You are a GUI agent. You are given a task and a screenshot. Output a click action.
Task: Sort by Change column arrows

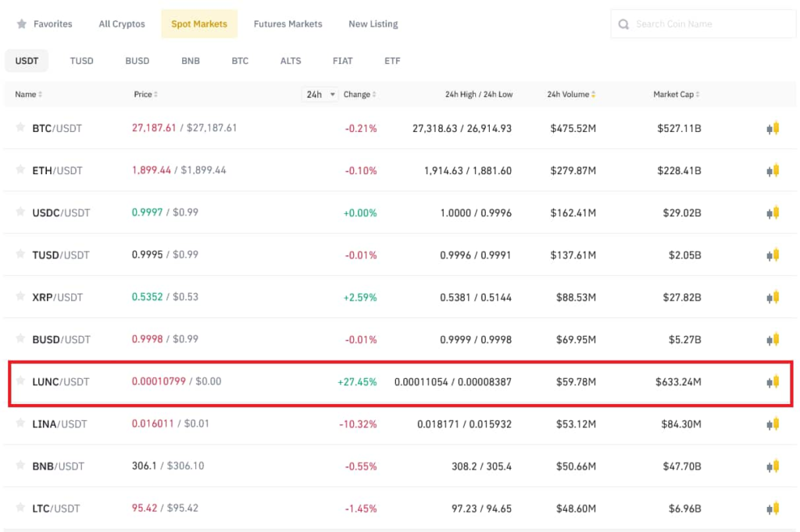click(x=374, y=95)
